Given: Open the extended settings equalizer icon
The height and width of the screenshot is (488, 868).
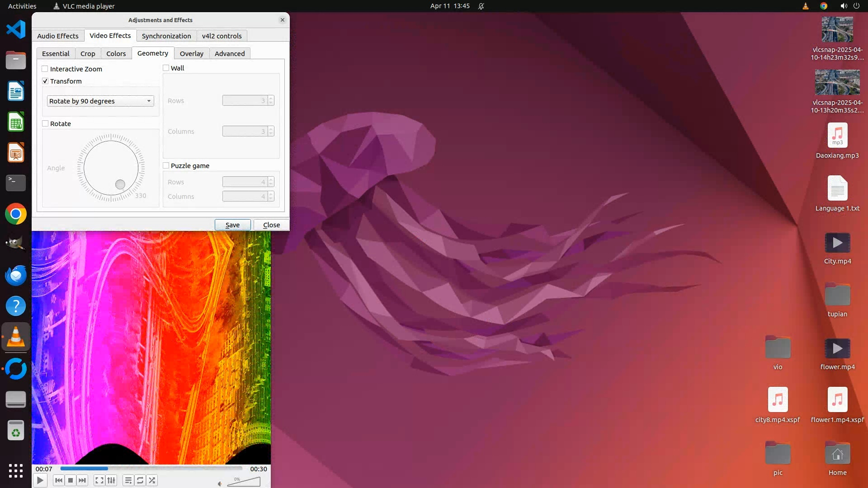Looking at the screenshot, I should point(111,480).
